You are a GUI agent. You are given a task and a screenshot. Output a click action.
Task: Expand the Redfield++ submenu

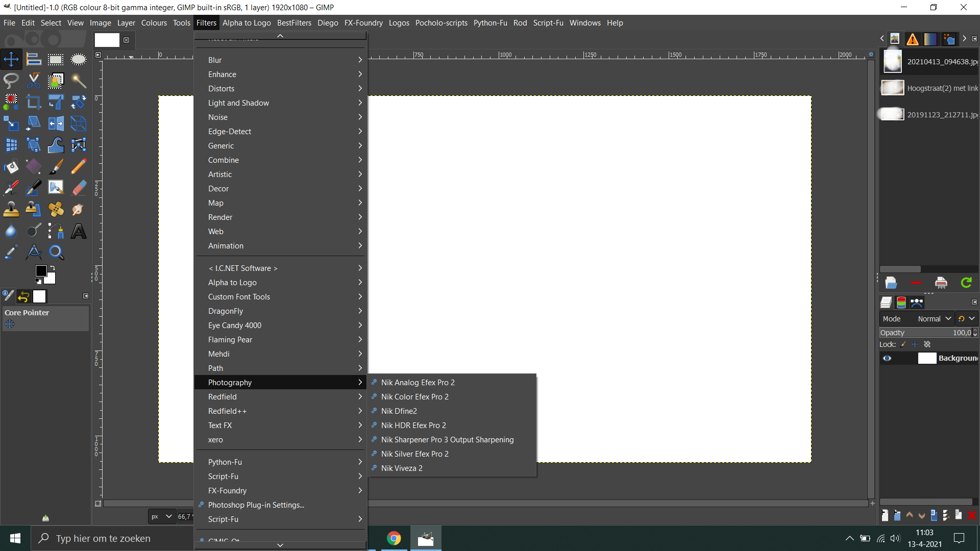(x=281, y=411)
